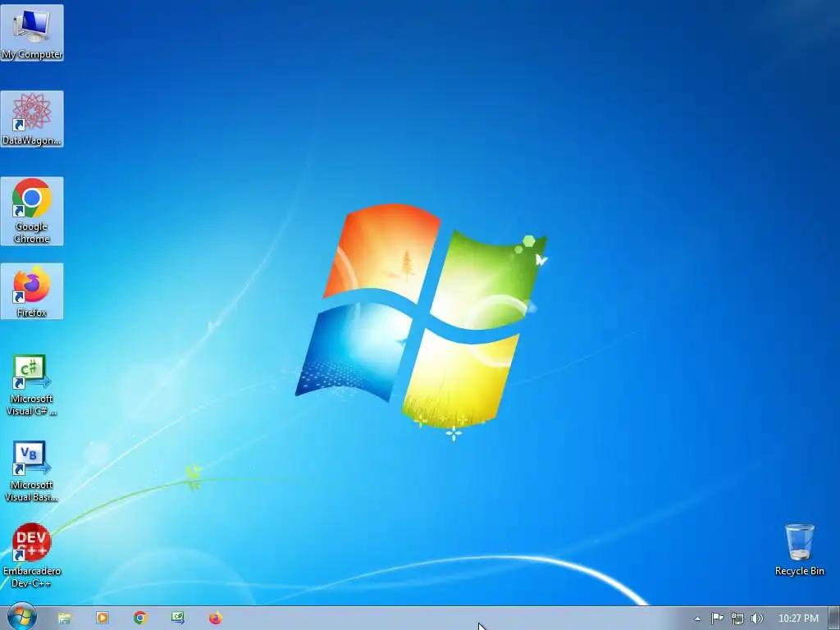Screen dimensions: 840x630
Task: Select the Embarcadero Dev-C++ desktop shortcut
Action: point(32,555)
